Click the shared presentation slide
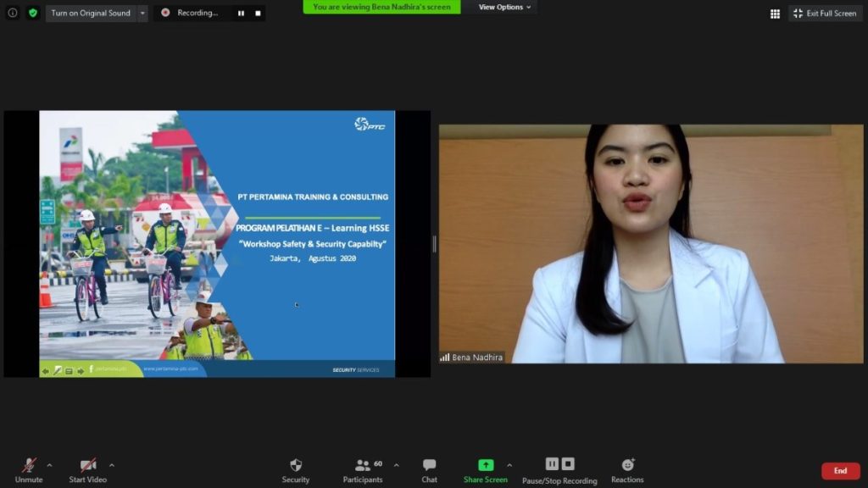868x488 pixels. (x=217, y=243)
